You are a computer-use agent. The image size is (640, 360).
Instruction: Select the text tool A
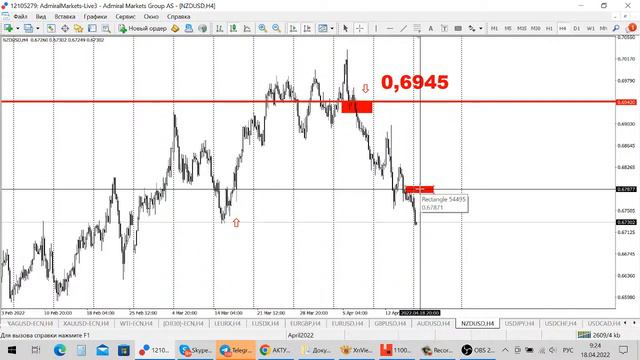(431, 28)
